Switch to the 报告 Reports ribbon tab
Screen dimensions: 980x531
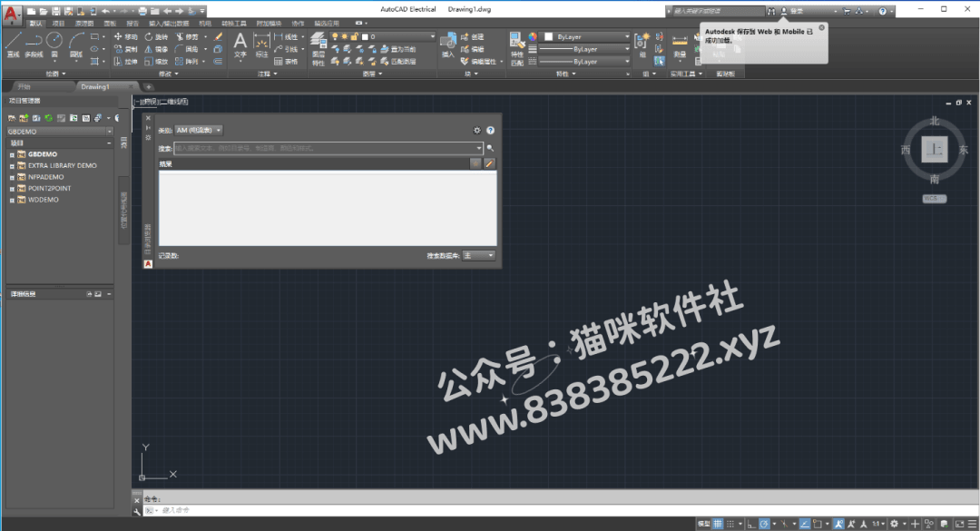click(132, 23)
